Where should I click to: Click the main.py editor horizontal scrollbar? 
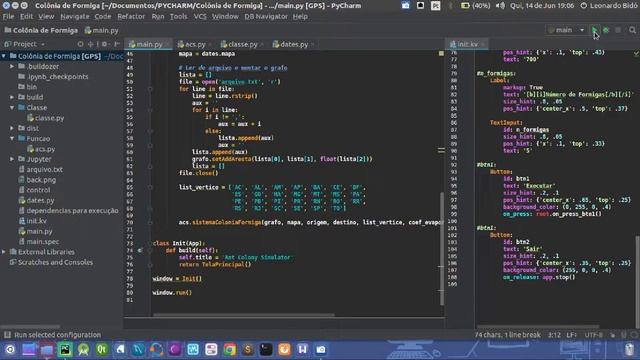[244, 315]
